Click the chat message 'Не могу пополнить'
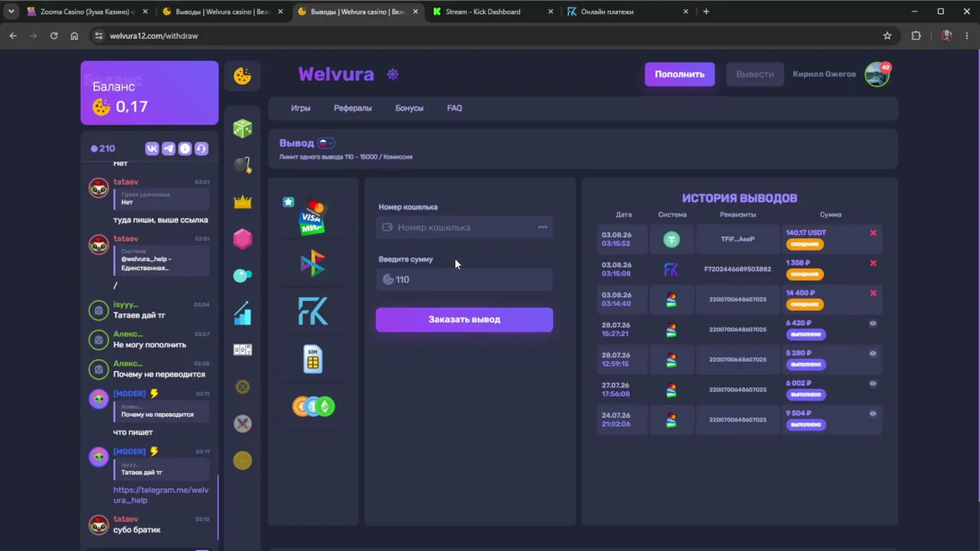 tap(149, 345)
